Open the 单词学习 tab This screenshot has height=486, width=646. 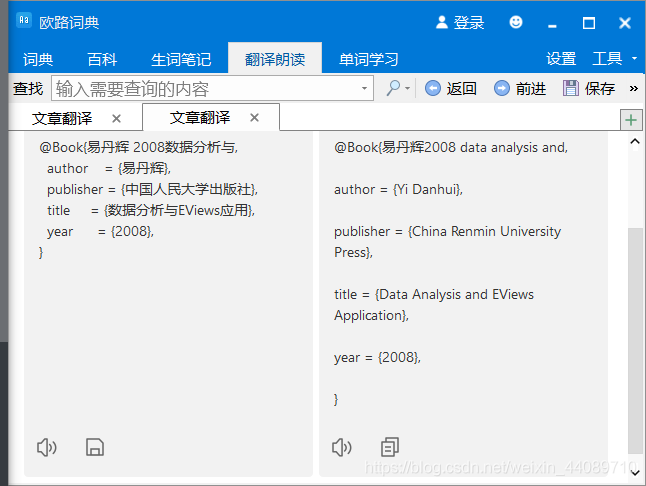click(369, 59)
